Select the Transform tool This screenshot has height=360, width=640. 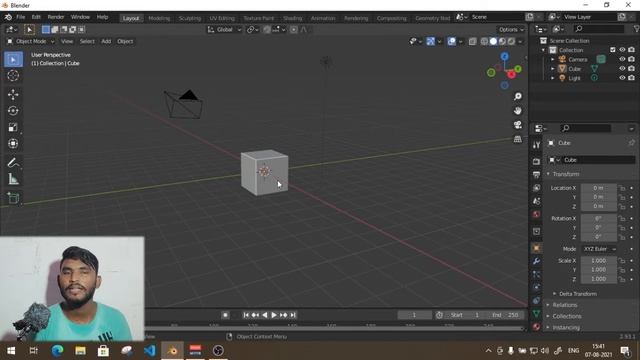pyautogui.click(x=13, y=143)
